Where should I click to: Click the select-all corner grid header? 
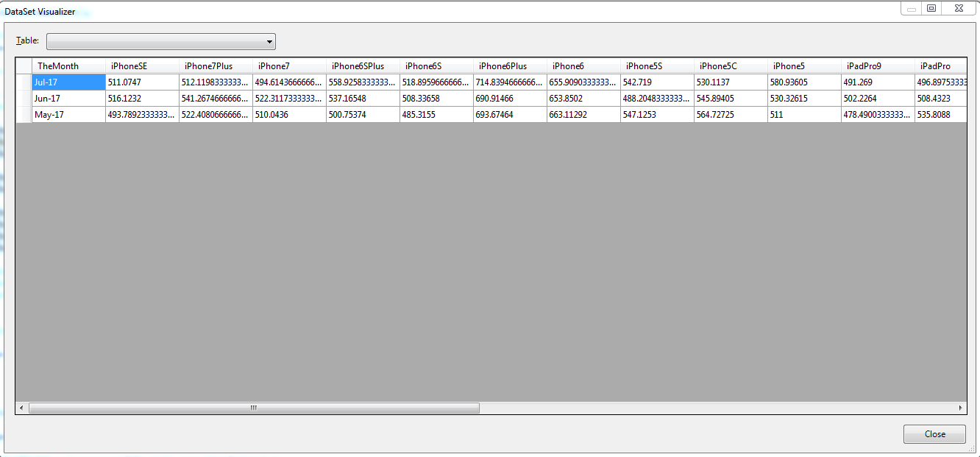24,66
